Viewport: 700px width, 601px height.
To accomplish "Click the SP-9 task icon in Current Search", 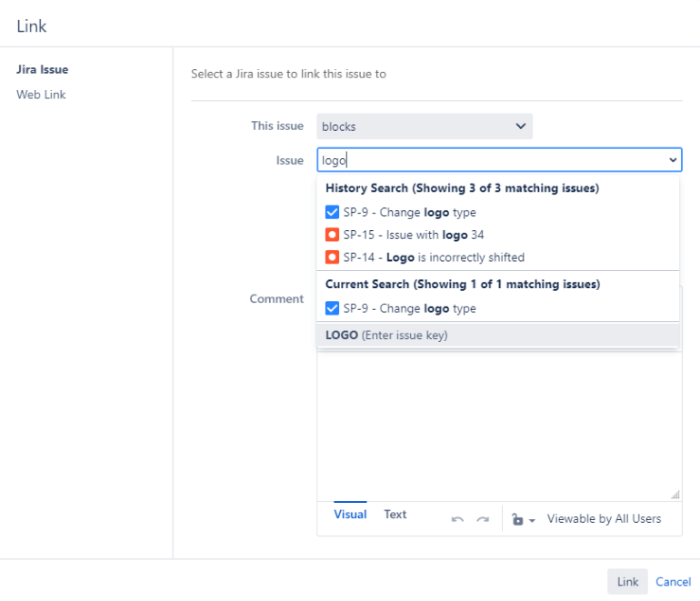I will pos(332,308).
